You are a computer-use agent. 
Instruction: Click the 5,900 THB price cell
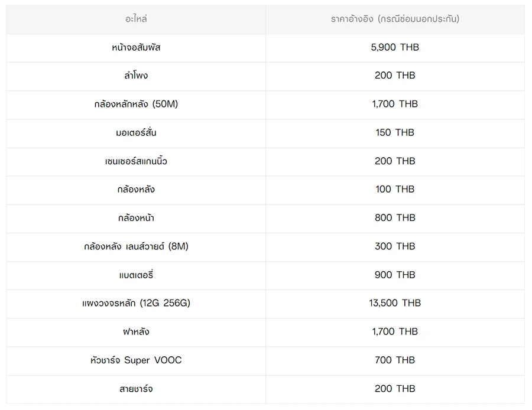(x=395, y=47)
